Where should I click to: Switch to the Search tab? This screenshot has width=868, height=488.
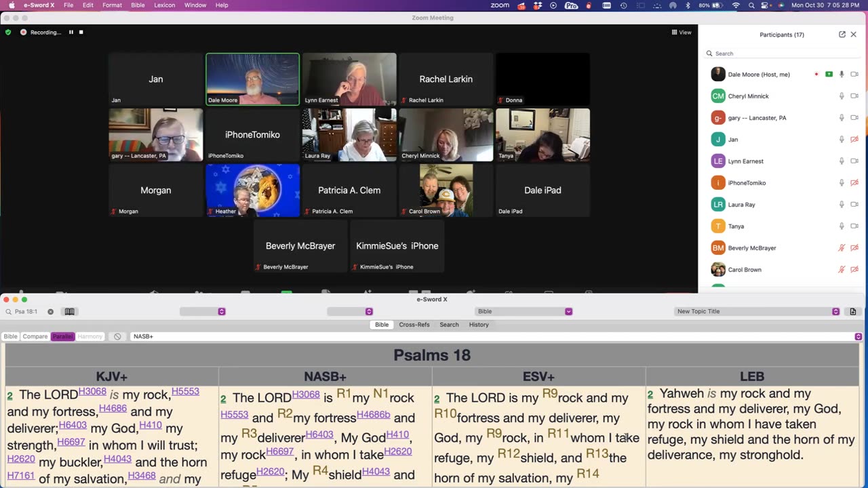pyautogui.click(x=449, y=325)
